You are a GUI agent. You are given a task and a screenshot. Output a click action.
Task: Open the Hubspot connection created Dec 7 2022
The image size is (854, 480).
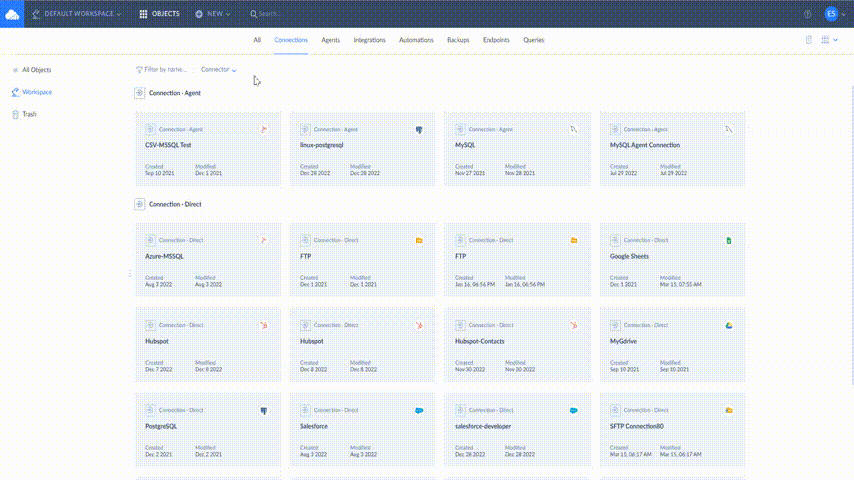(208, 345)
